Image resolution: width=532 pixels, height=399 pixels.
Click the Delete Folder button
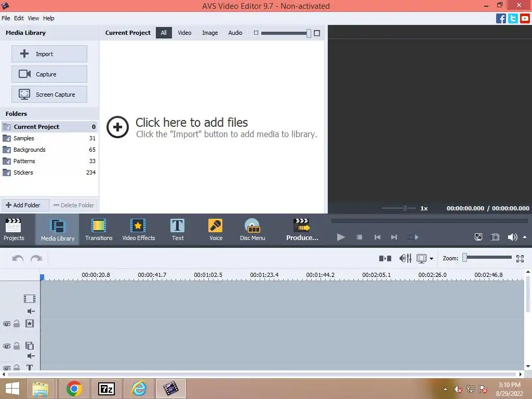(x=74, y=205)
